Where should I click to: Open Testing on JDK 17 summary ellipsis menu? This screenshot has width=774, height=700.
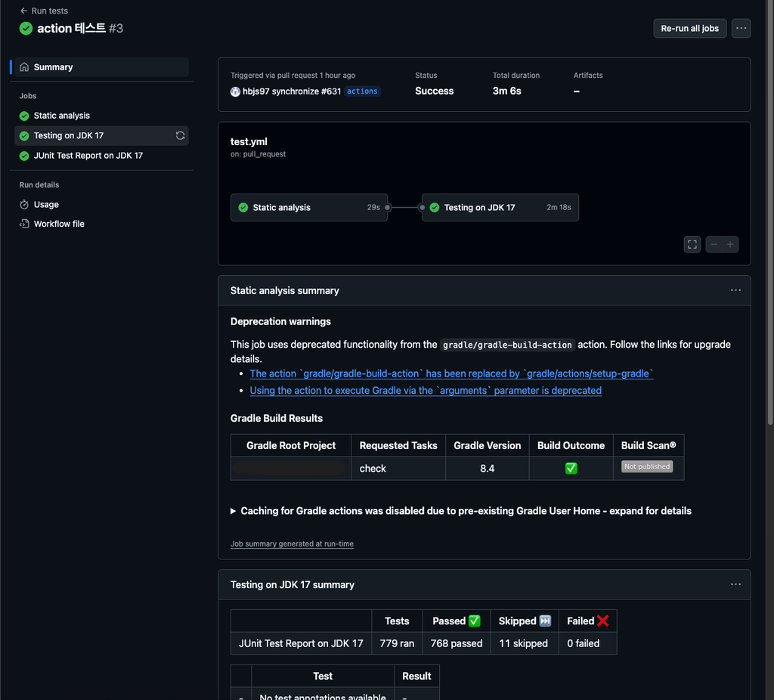735,584
